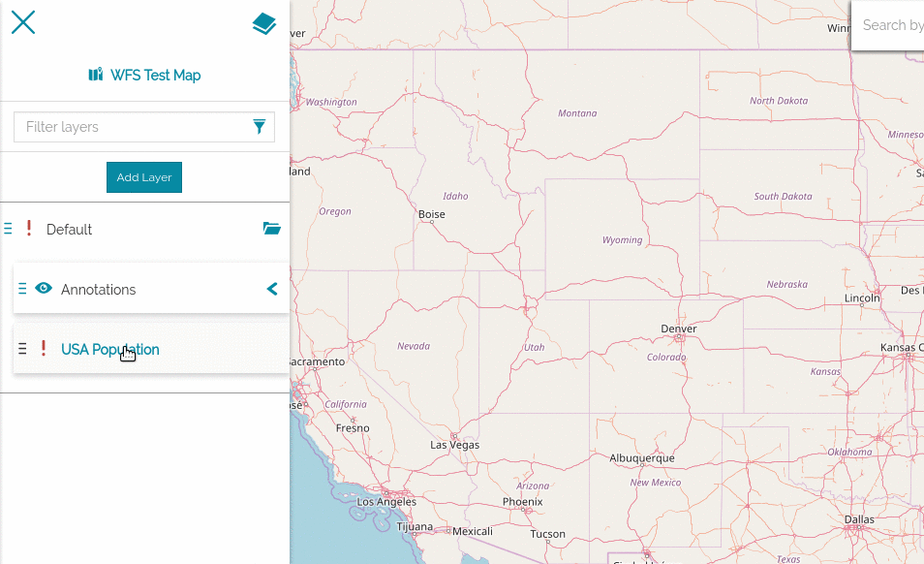Grab the Default group drag handle

pyautogui.click(x=8, y=229)
